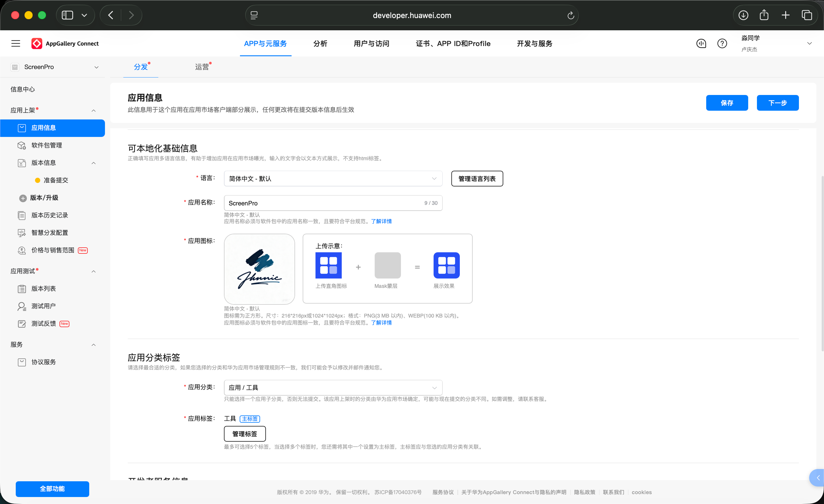Viewport: 824px width, 504px height.
Task: Click the Safari share icon
Action: tap(764, 15)
